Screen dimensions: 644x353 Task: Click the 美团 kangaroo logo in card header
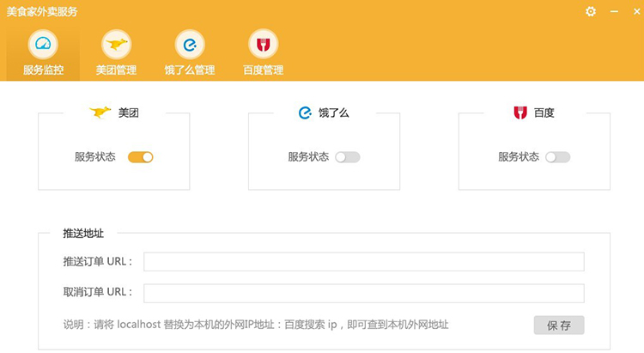(100, 112)
